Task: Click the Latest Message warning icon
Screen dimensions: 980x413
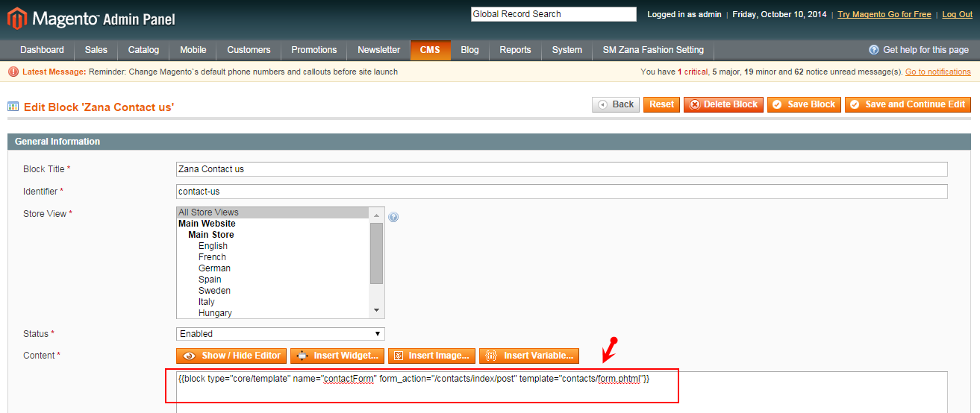Action: [13, 72]
